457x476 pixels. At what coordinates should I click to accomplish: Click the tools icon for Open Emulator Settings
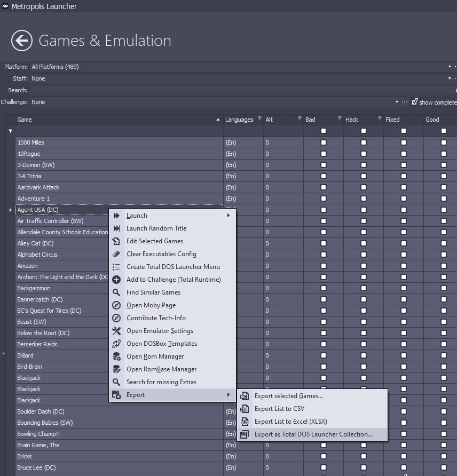[x=116, y=331]
